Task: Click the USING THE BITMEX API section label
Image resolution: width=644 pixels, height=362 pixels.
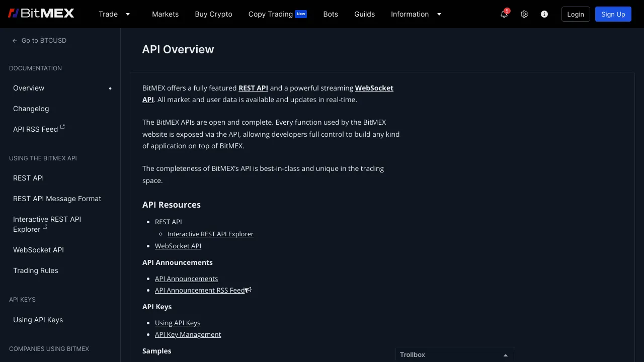Action: (43, 158)
